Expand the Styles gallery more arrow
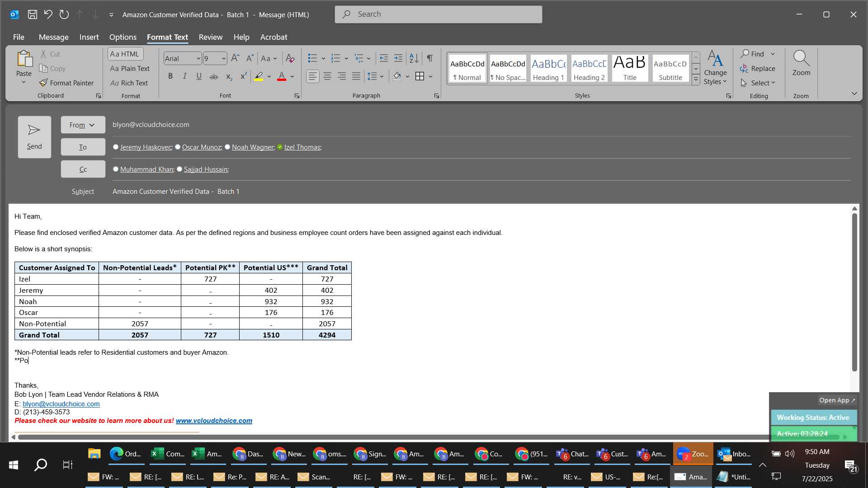Image resolution: width=868 pixels, height=488 pixels. (696, 80)
